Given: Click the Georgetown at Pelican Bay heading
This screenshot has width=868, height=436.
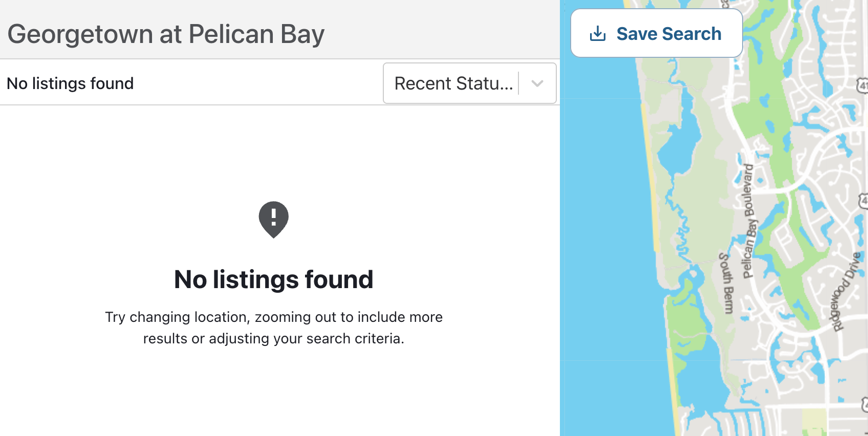Looking at the screenshot, I should tap(166, 34).
